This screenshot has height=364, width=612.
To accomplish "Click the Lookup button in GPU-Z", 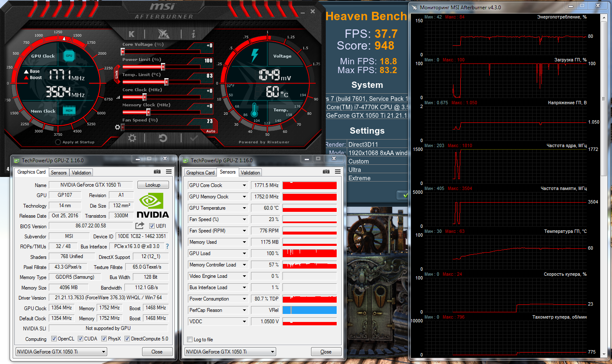I will click(x=153, y=185).
